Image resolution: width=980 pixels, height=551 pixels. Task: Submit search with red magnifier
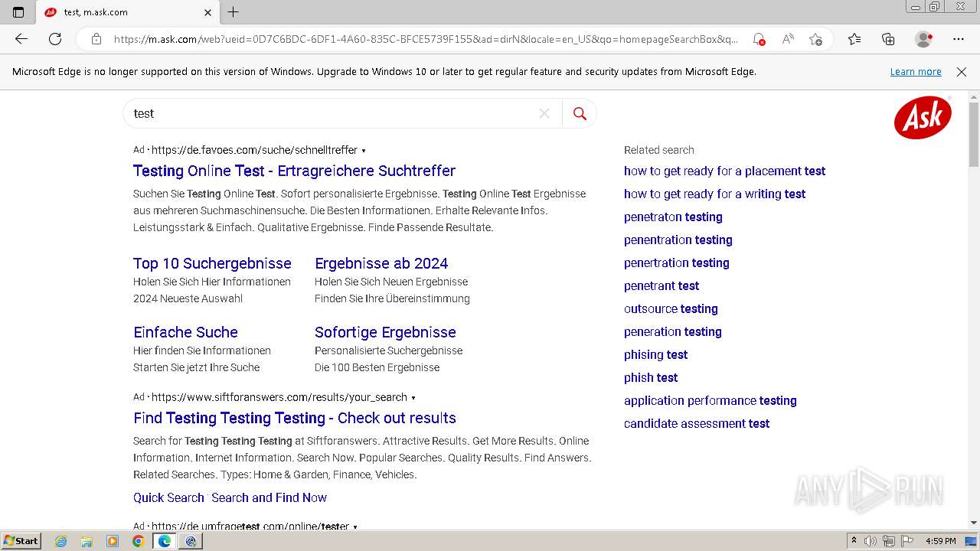[580, 113]
